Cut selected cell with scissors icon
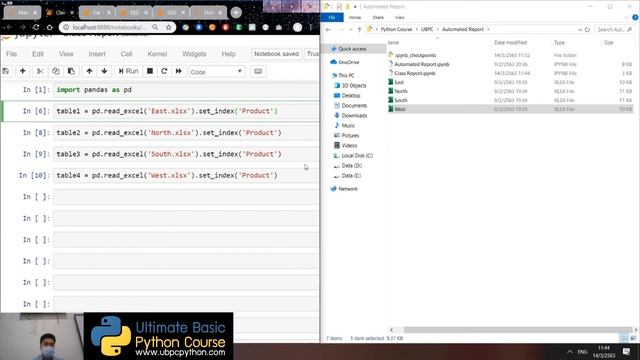 pos(40,71)
